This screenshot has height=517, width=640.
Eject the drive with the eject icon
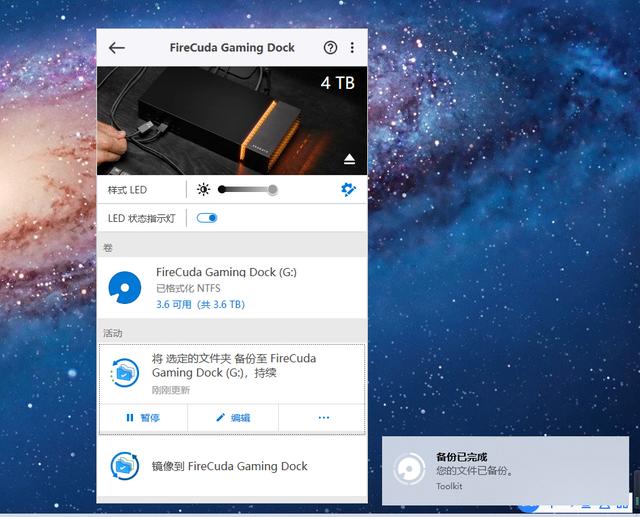pos(349,159)
